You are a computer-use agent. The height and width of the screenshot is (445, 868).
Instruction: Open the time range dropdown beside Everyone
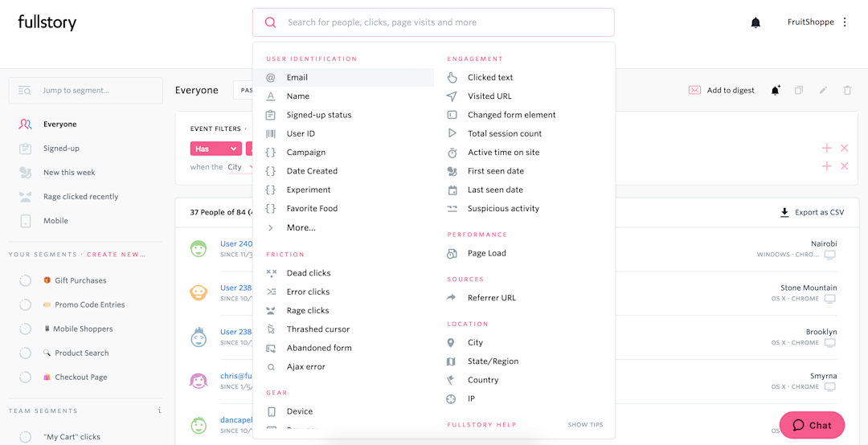pyautogui.click(x=244, y=90)
